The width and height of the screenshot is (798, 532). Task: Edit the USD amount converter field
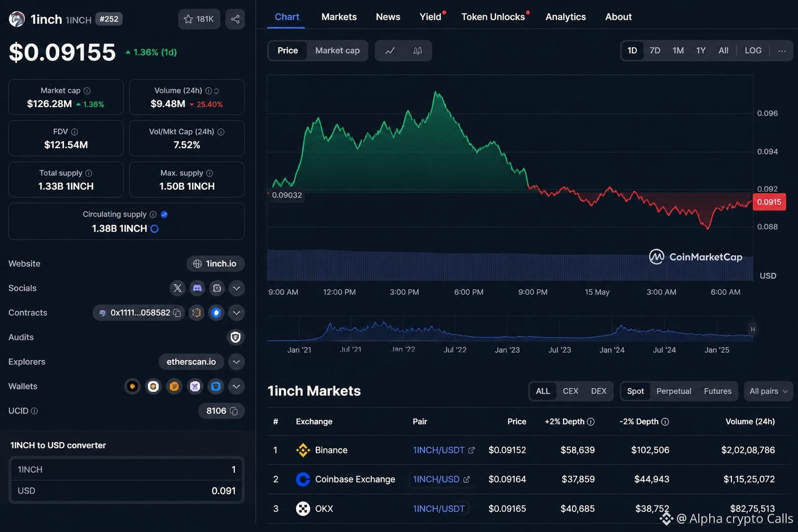pos(126,491)
